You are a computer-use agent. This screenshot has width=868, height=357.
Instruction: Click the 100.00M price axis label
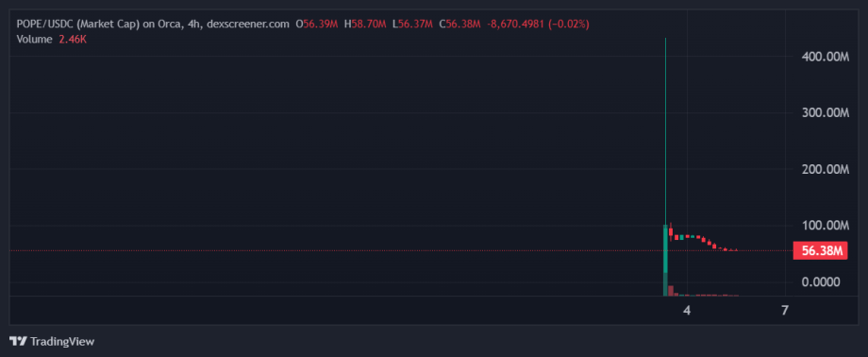[x=826, y=225]
